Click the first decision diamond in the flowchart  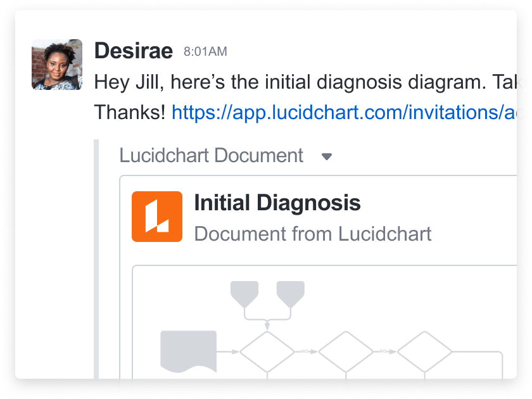coord(267,351)
